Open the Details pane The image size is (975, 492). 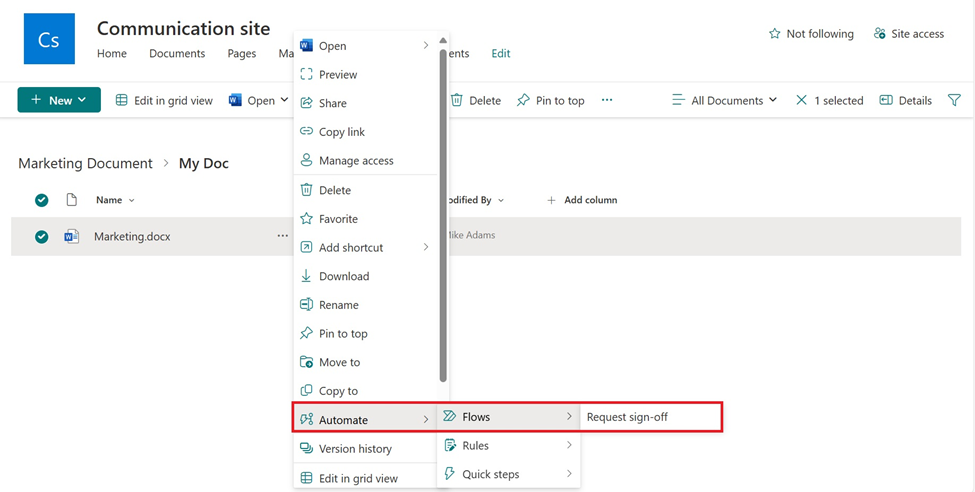point(905,100)
